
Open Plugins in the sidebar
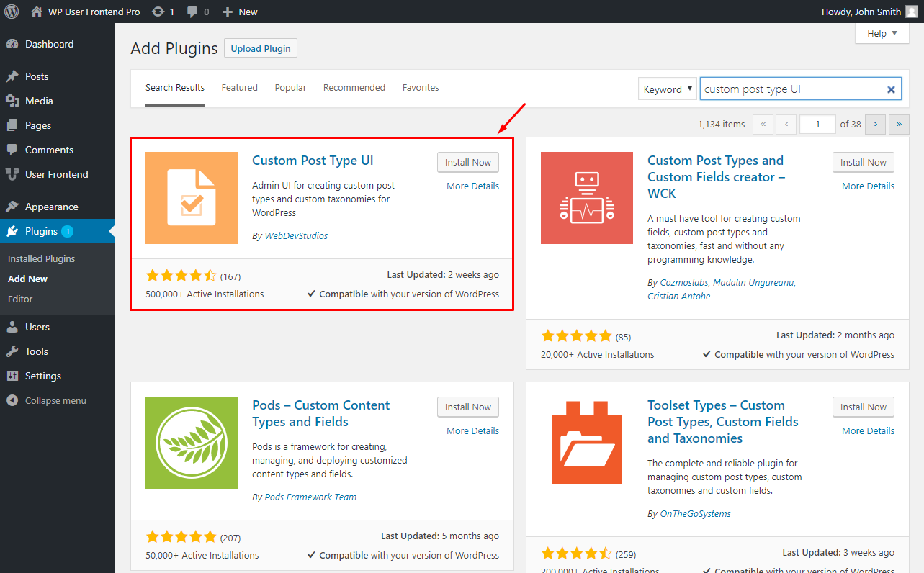pos(57,231)
